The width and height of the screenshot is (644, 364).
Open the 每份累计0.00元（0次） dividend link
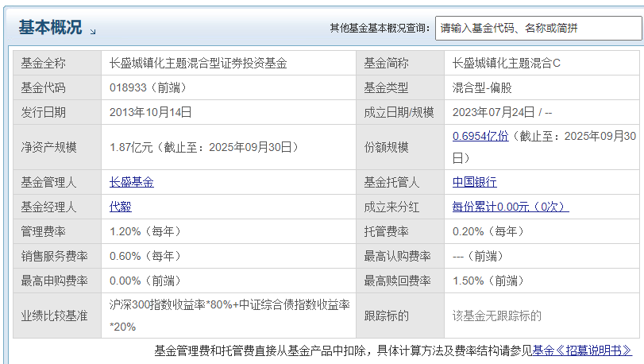click(x=511, y=207)
